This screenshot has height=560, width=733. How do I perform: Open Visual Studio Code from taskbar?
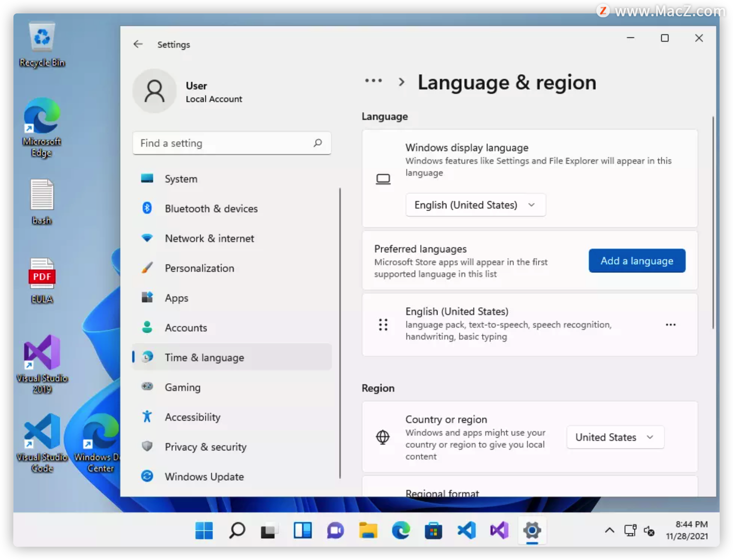click(x=467, y=530)
